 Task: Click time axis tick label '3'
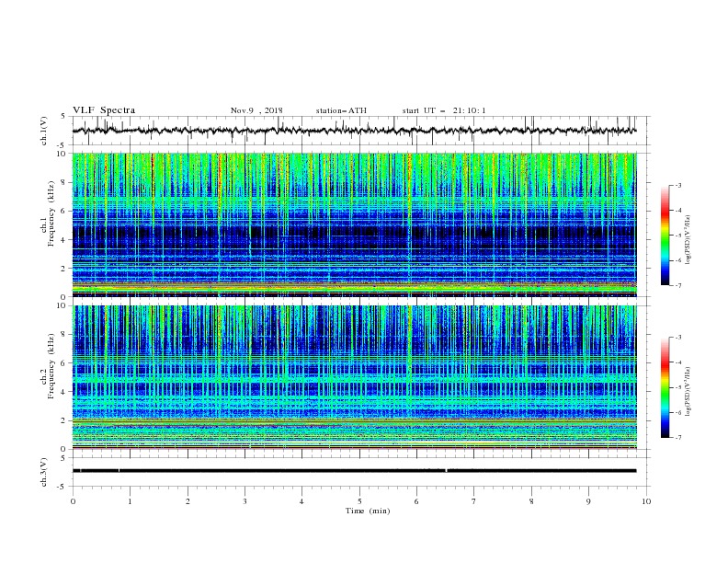click(245, 501)
